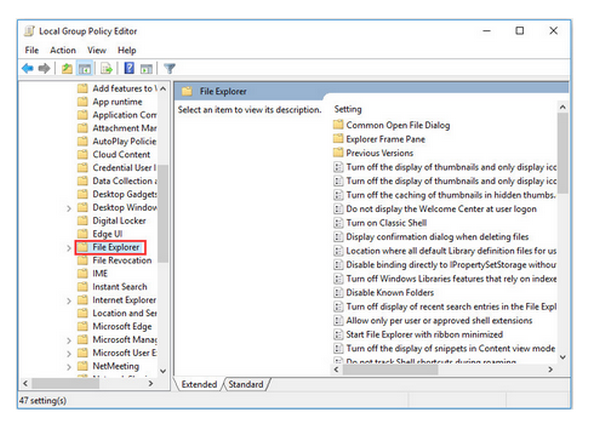
Task: Open the View menu
Action: [x=96, y=50]
